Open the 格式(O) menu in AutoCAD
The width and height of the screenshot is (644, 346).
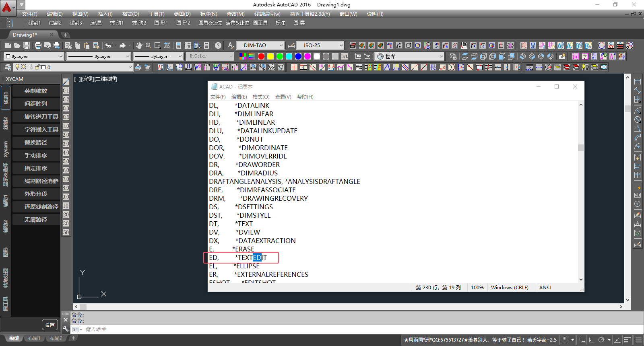coord(131,14)
